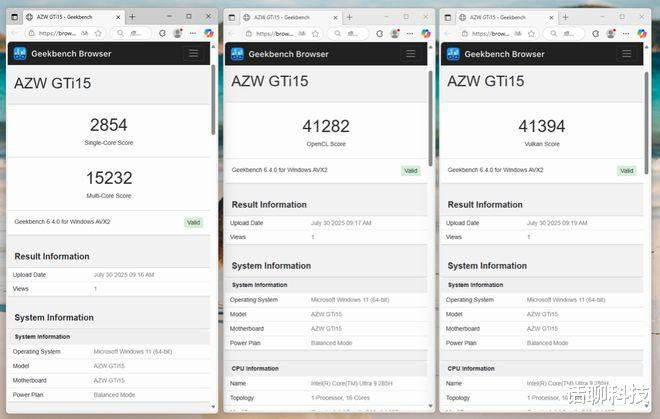The width and height of the screenshot is (660, 419).
Task: Click read aloud icon in Vulkan window
Action: 518,33
